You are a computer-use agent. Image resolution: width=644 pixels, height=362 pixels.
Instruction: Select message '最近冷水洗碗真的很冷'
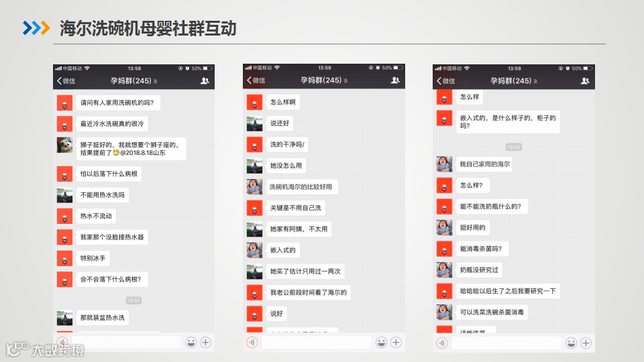112,123
